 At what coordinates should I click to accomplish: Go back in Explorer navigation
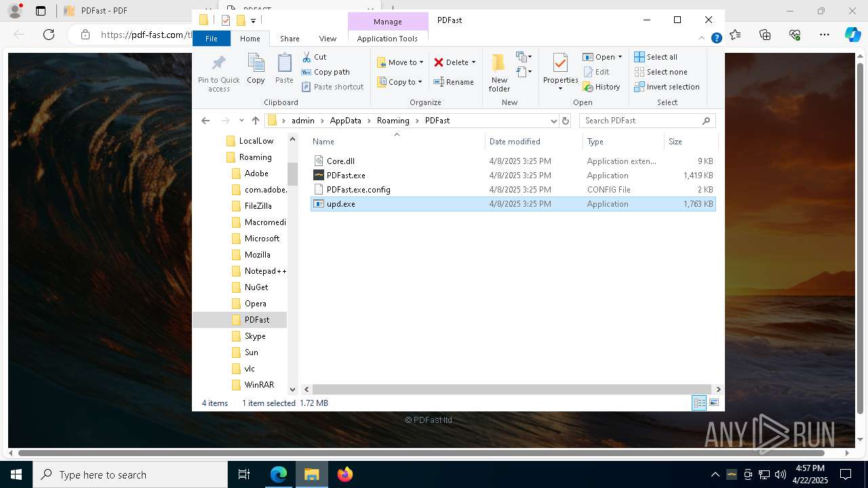point(205,121)
